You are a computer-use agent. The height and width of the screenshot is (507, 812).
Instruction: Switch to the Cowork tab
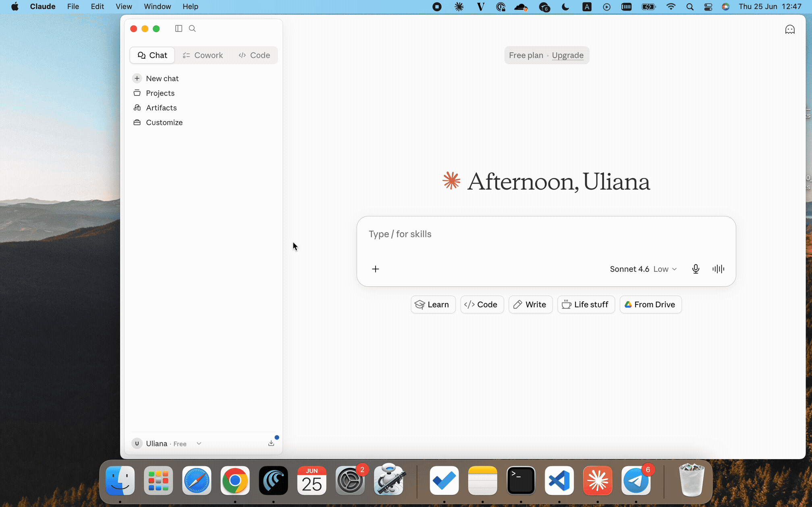(203, 55)
